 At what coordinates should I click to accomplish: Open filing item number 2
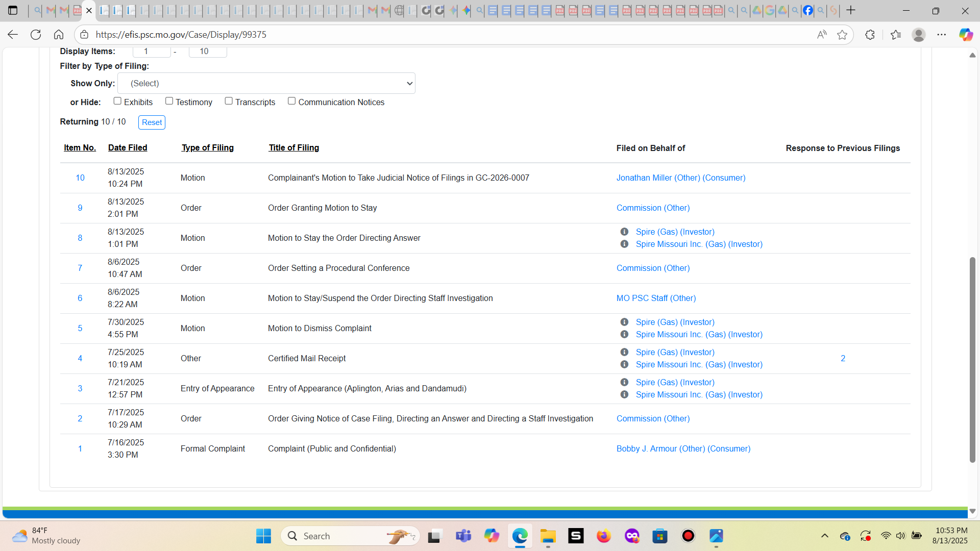[80, 419]
